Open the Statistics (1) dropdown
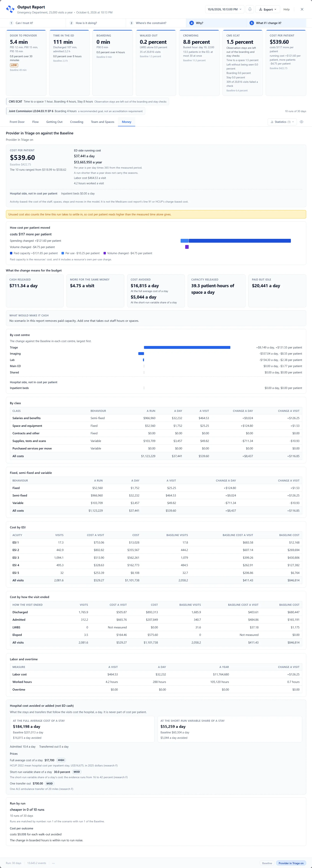312x868 pixels. (282, 122)
